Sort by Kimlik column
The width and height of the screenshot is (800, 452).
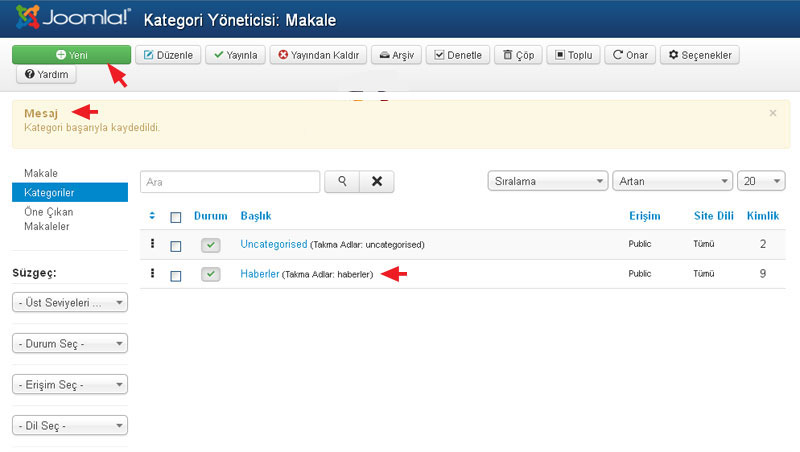coord(763,216)
